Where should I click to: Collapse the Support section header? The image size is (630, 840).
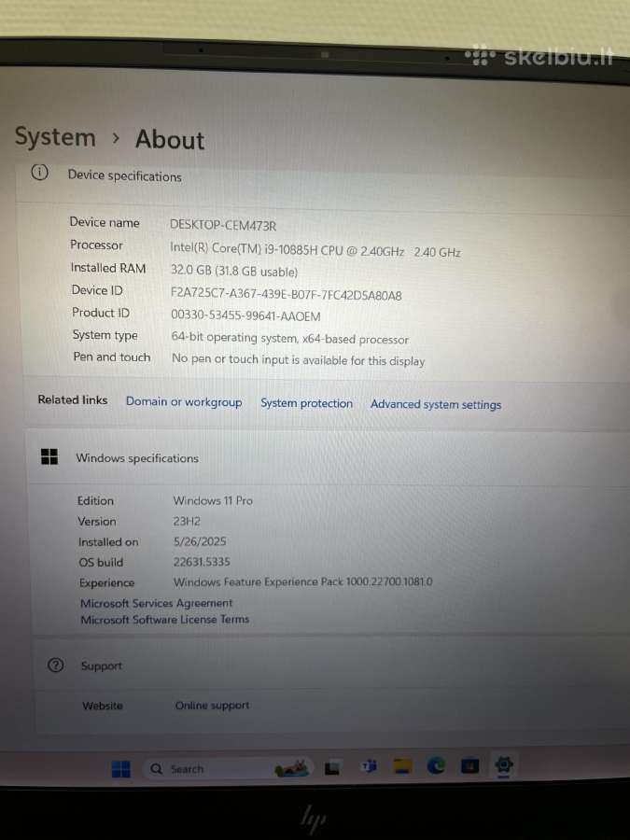[331, 665]
